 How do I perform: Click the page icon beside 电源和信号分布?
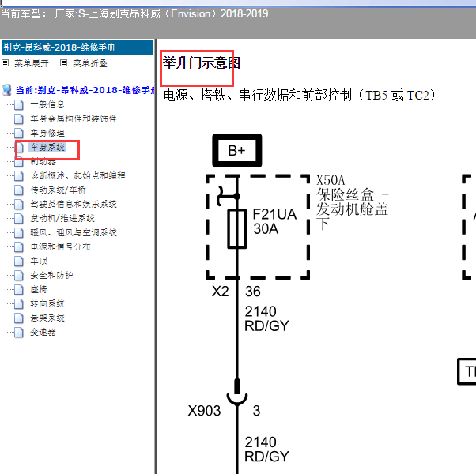19,246
